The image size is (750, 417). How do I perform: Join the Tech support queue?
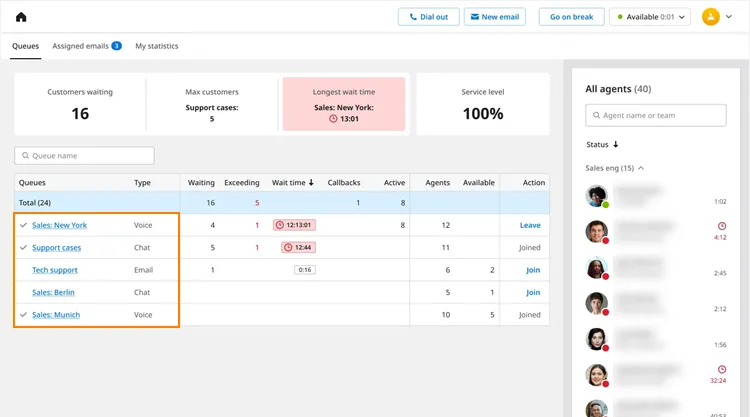[533, 270]
